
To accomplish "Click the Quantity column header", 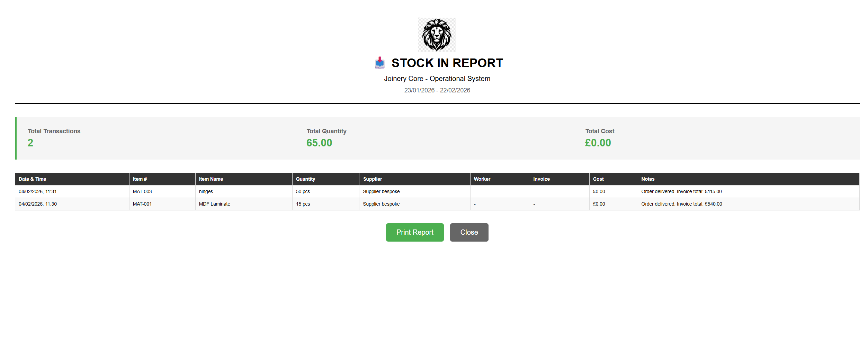I will tap(305, 179).
